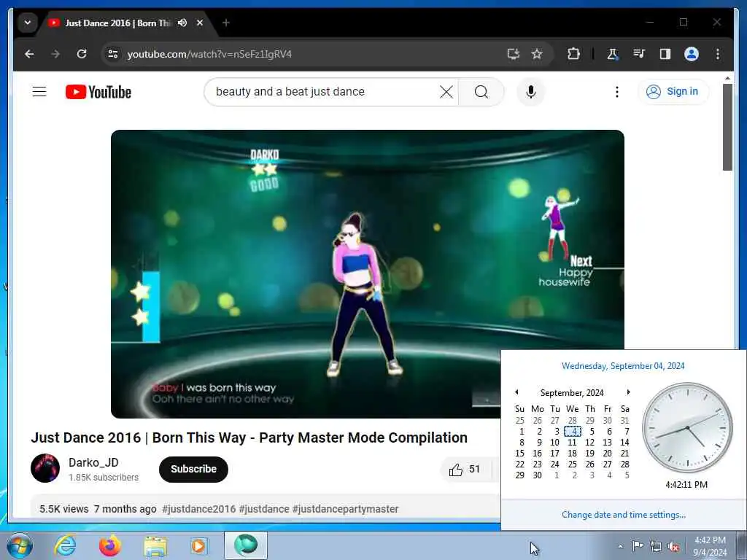Open the #justdance hashtag
The width and height of the screenshot is (747, 560).
tap(264, 509)
